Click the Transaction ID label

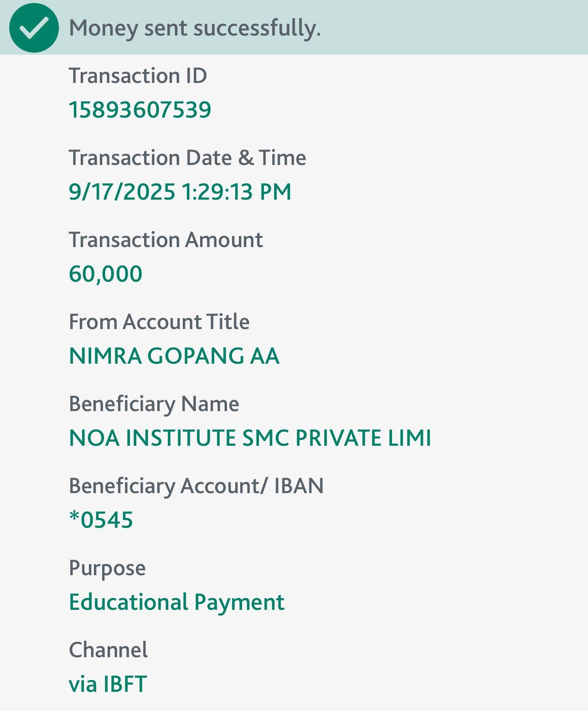pyautogui.click(x=138, y=76)
